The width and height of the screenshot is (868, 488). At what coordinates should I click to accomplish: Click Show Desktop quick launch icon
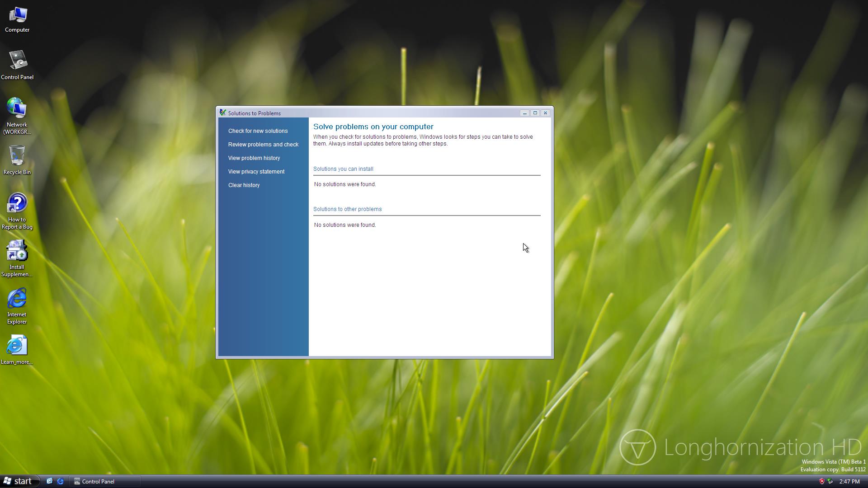point(50,481)
